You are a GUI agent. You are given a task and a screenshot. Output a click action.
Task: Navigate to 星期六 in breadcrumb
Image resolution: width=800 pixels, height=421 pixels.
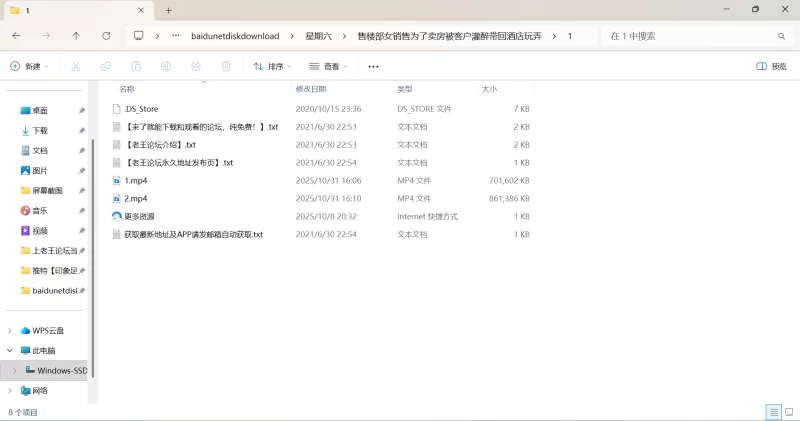[x=318, y=36]
